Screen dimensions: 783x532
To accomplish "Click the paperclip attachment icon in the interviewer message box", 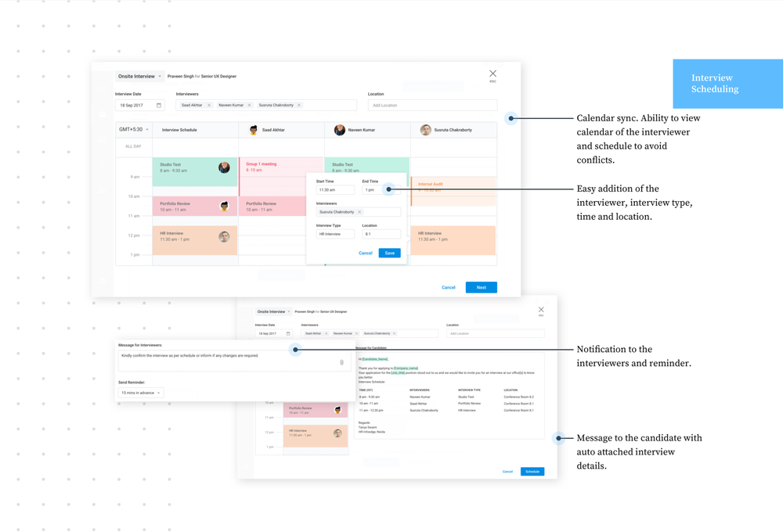I will click(341, 362).
